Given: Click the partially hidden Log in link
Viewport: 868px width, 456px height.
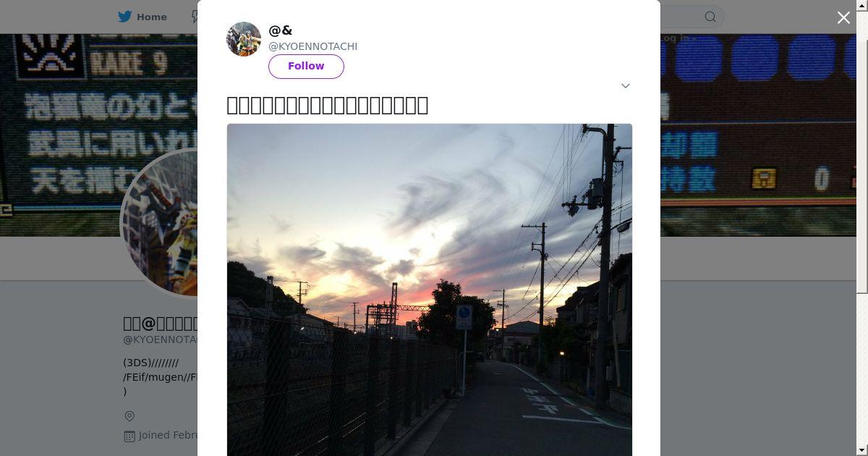Looking at the screenshot, I should [678, 38].
